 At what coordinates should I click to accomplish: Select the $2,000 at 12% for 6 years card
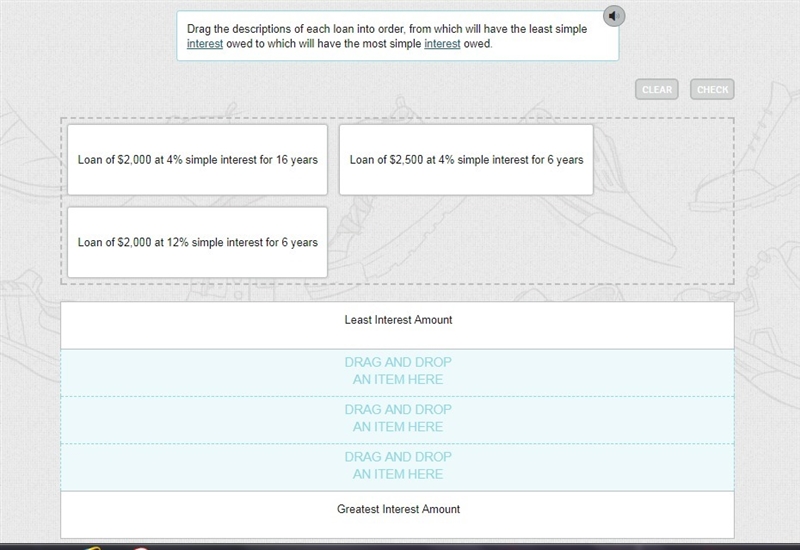click(x=197, y=242)
